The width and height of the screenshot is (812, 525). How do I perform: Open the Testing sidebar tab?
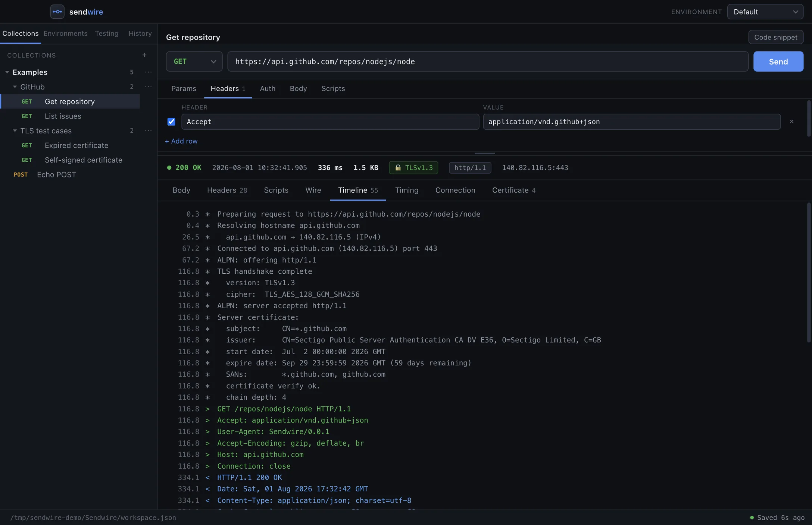[107, 34]
